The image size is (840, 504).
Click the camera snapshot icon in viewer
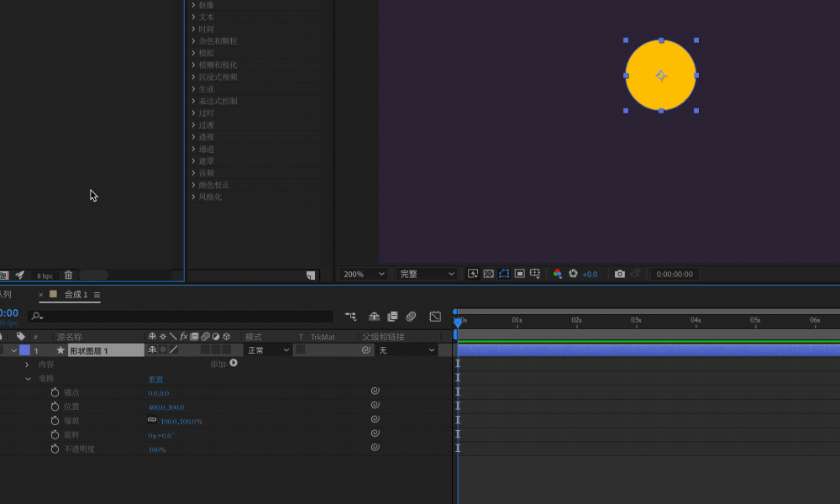[x=619, y=274]
